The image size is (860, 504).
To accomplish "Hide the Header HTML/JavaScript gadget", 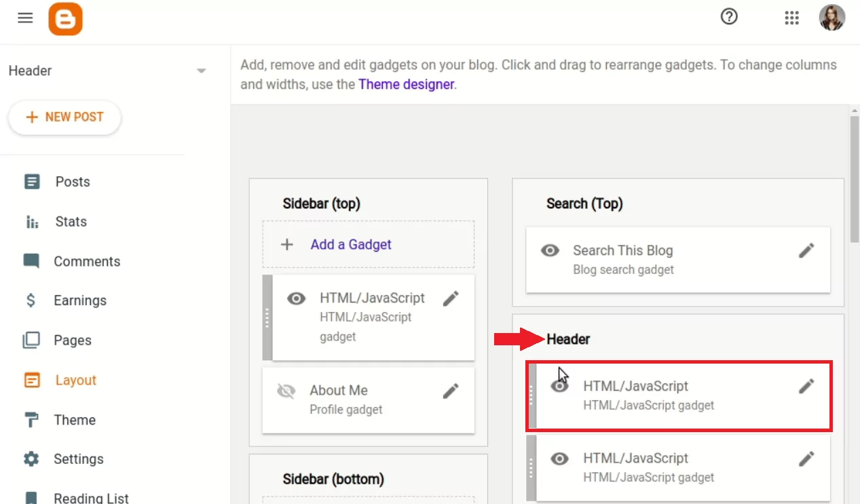I will point(559,385).
